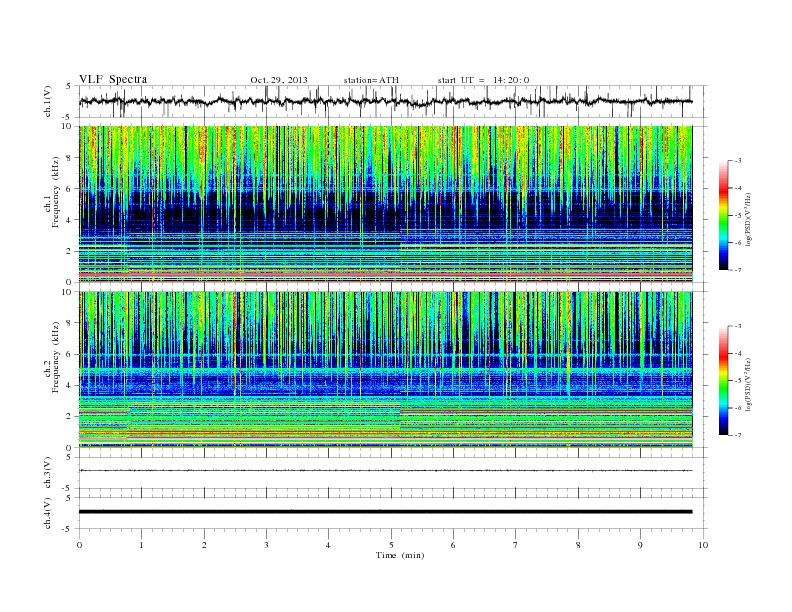Viewport: 792px width, 612px height.
Task: Click the ch.1 spectrogram color scale bar
Action: coord(724,216)
